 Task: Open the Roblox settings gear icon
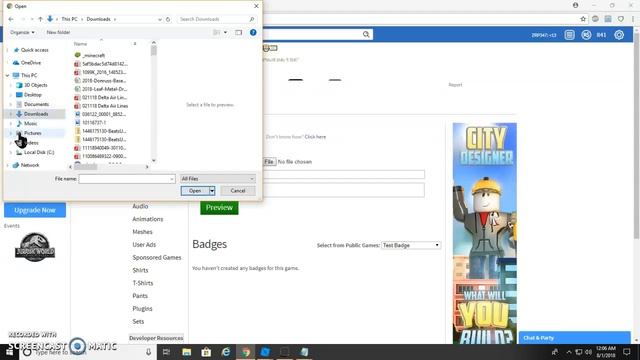pyautogui.click(x=619, y=35)
